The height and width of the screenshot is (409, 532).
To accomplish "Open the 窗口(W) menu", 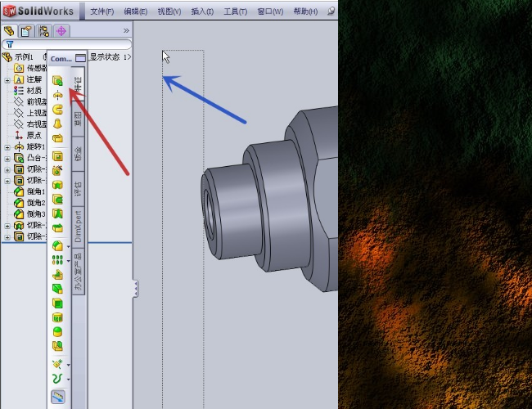I will pyautogui.click(x=270, y=11).
